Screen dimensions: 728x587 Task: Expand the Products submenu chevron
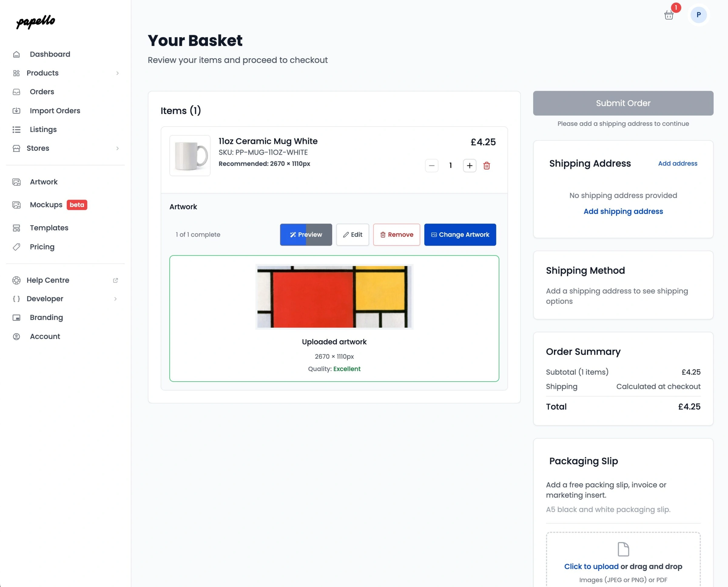[117, 73]
